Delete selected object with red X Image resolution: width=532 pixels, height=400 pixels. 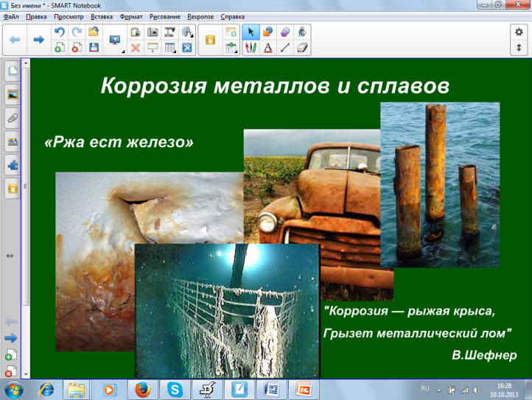coord(136,47)
